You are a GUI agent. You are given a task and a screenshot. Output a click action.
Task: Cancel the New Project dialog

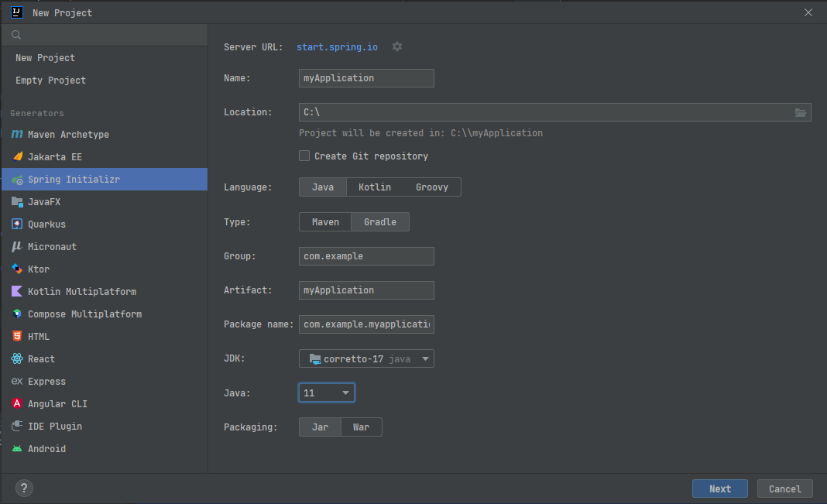(x=785, y=489)
